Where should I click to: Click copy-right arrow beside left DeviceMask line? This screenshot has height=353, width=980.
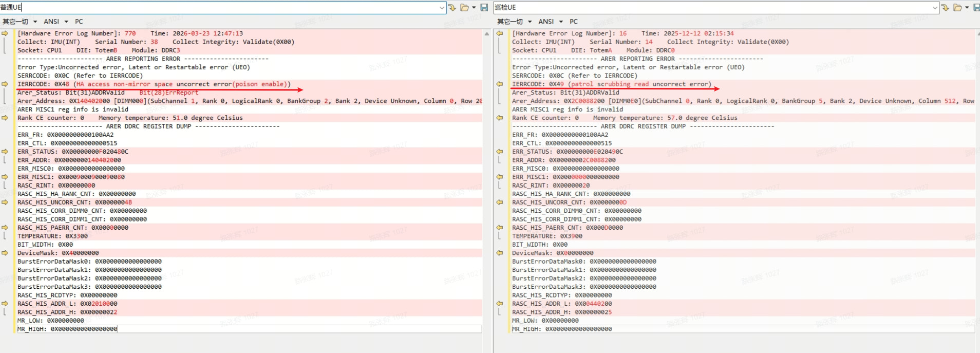coord(5,253)
